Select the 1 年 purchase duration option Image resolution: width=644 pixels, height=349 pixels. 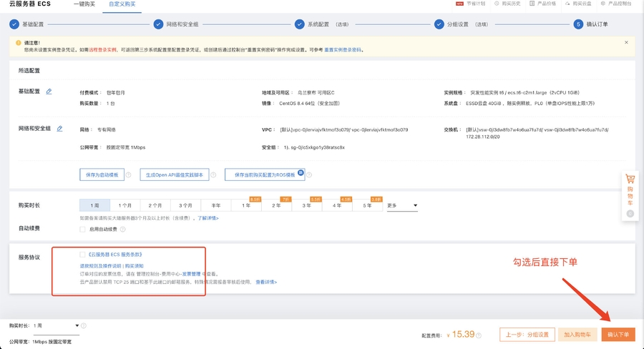point(247,205)
